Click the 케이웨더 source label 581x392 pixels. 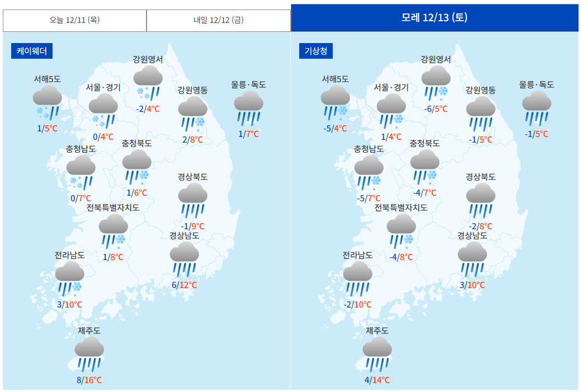click(31, 51)
